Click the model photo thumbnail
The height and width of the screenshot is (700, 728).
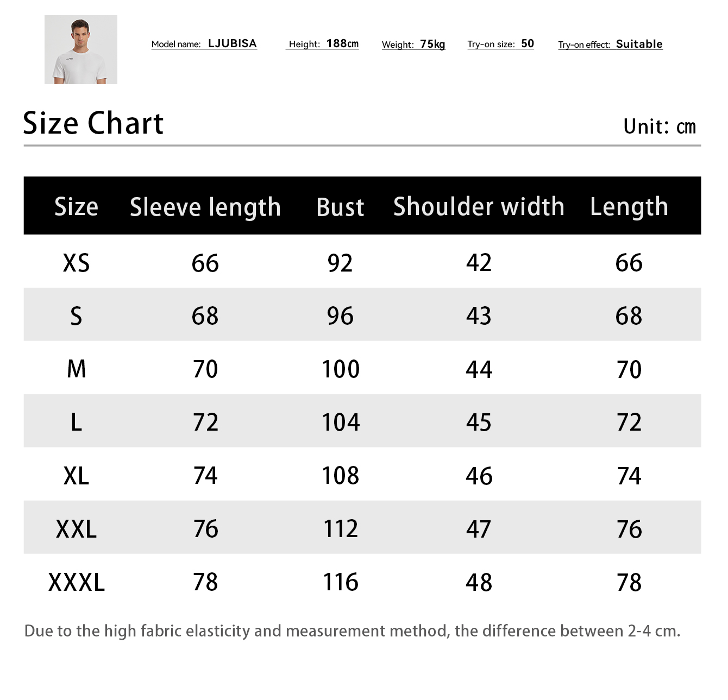point(81,49)
